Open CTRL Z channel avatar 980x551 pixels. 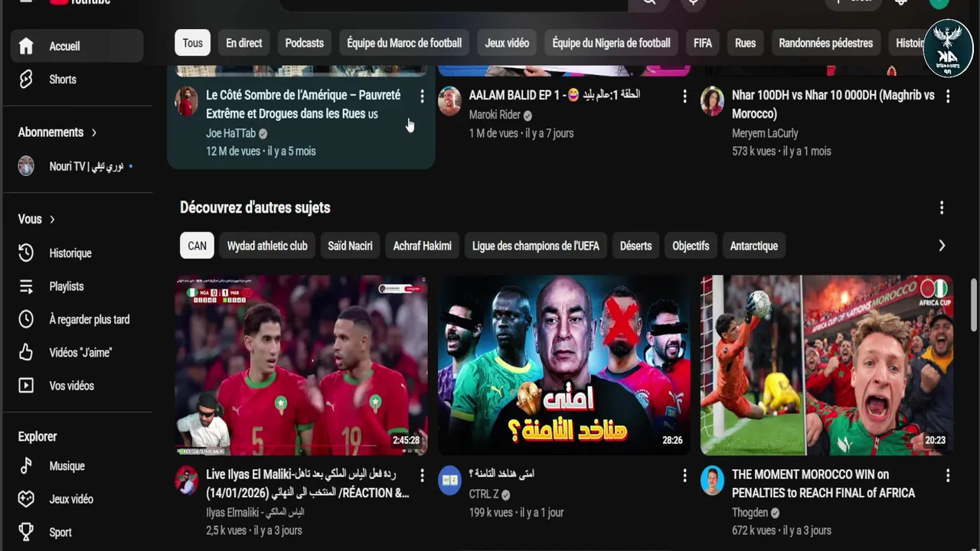point(449,480)
